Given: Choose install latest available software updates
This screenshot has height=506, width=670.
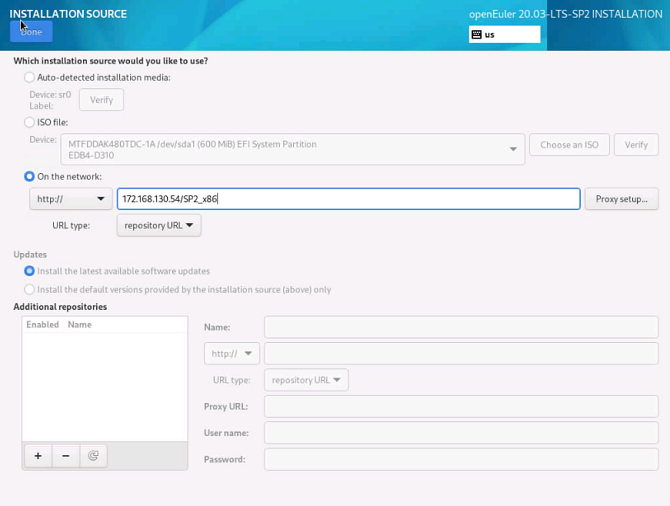Looking at the screenshot, I should pyautogui.click(x=30, y=271).
